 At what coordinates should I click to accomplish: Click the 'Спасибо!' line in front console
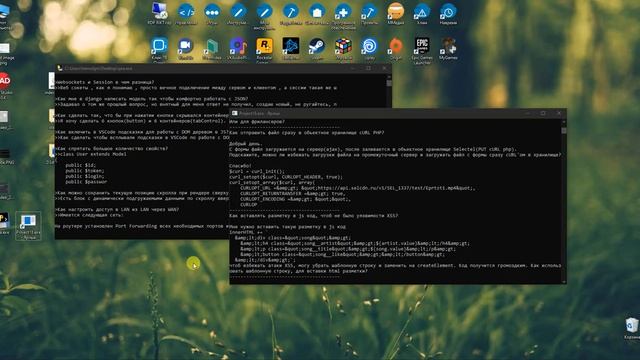coord(240,166)
